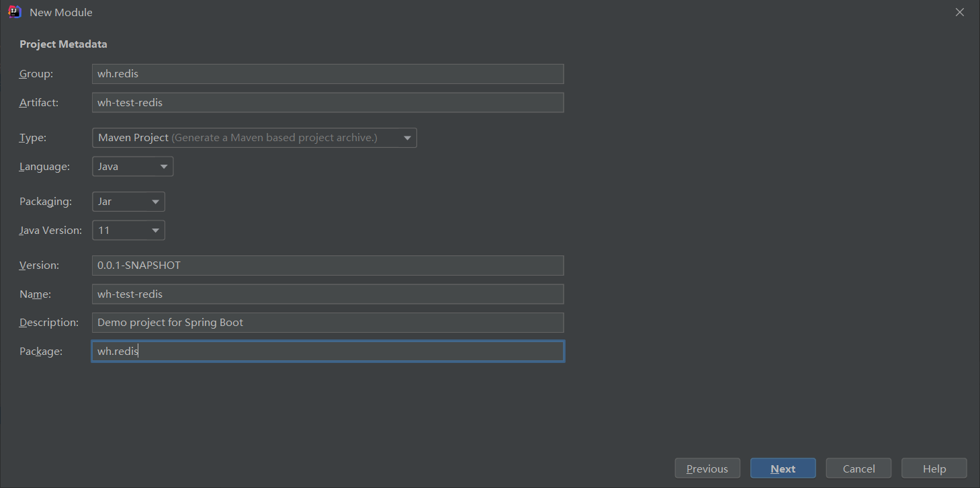Click the Artifact label
This screenshot has height=488, width=980.
pyautogui.click(x=39, y=102)
